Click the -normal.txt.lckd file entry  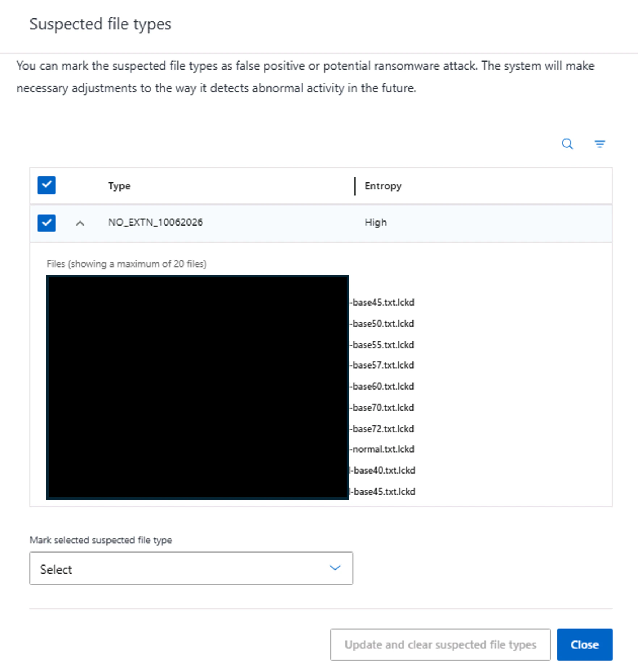[382, 449]
